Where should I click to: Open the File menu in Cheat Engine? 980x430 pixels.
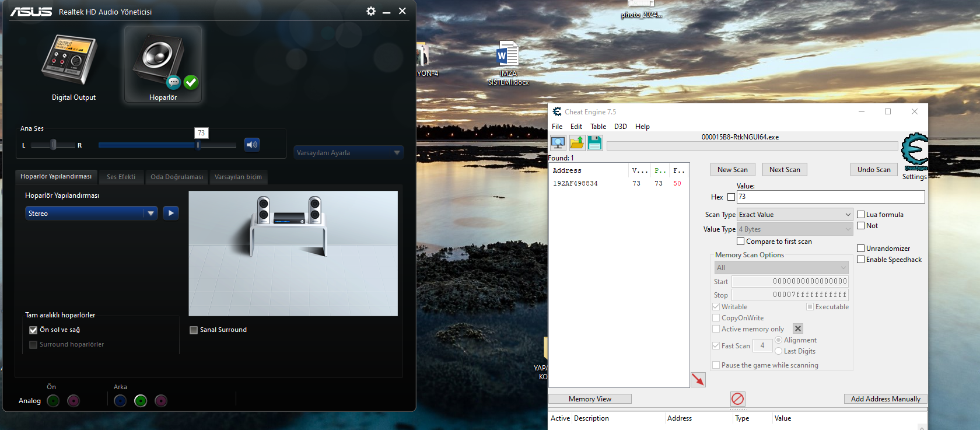(557, 127)
